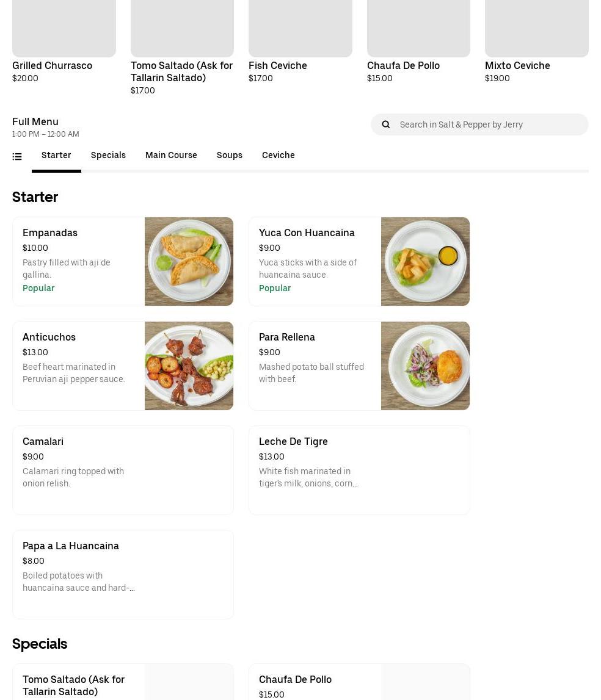
Task: Open the menu category list icon
Action: tap(17, 157)
